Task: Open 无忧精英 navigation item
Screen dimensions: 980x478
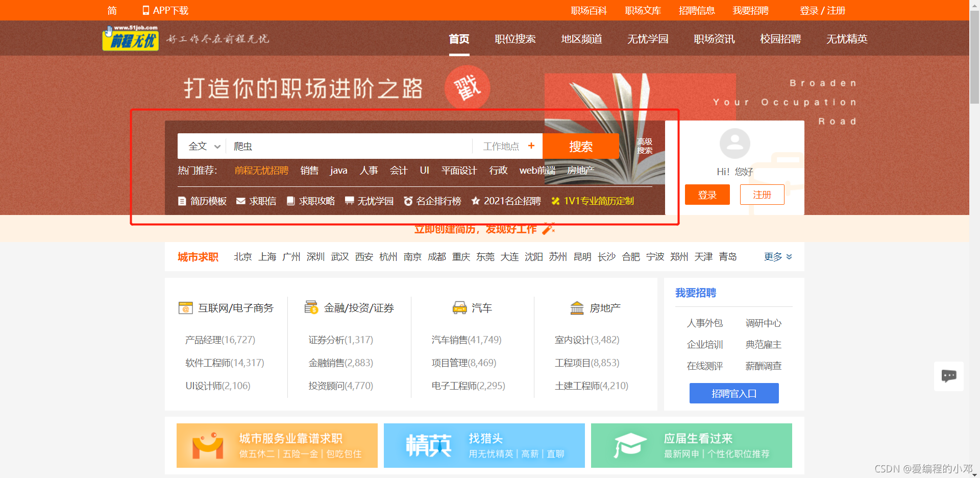Action: (847, 39)
